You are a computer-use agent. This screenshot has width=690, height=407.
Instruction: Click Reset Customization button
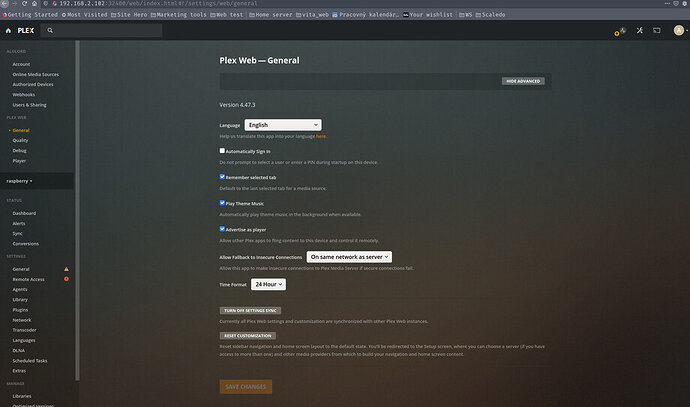(x=248, y=336)
